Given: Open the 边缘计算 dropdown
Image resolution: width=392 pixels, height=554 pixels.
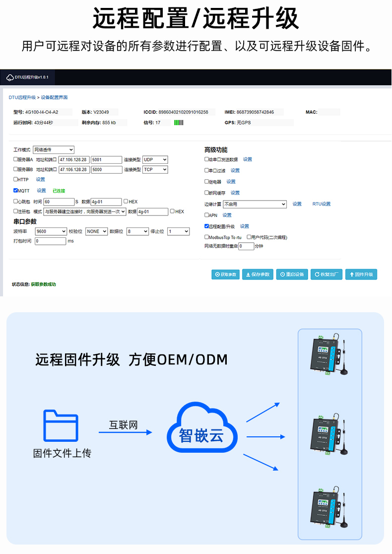Looking at the screenshot, I should click(x=255, y=204).
